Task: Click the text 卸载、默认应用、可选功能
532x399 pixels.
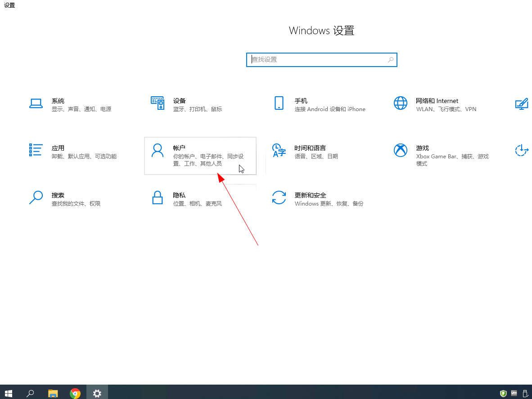Action: 84,156
